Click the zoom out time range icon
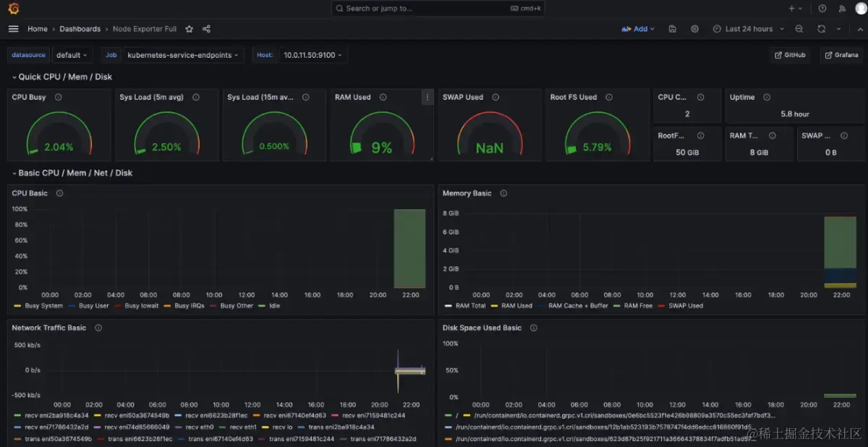This screenshot has height=447, width=868. coord(799,29)
